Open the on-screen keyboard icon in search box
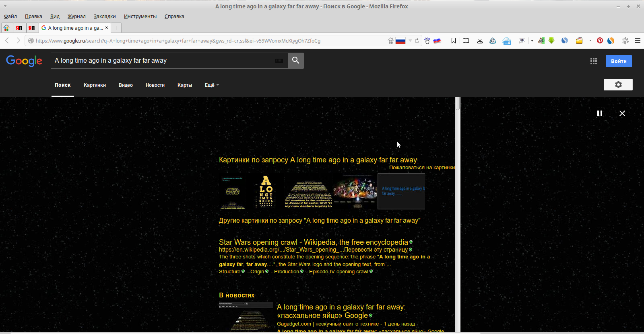 click(279, 61)
